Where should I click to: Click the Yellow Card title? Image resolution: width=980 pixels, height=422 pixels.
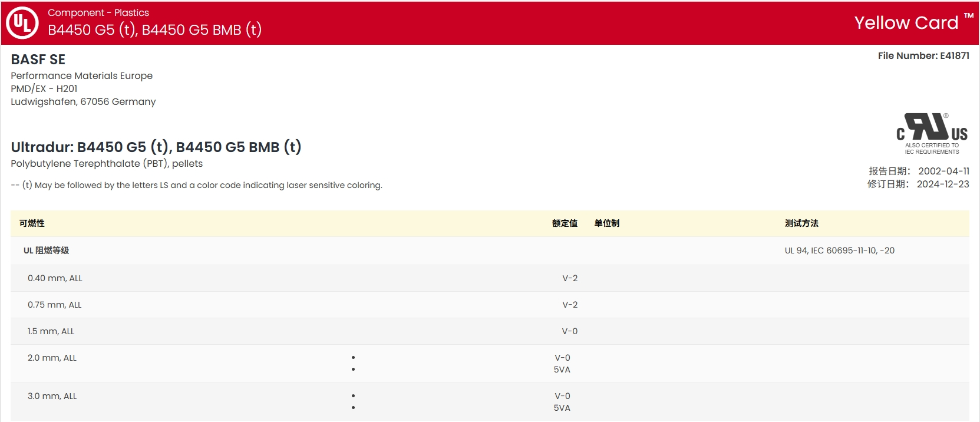pyautogui.click(x=906, y=22)
